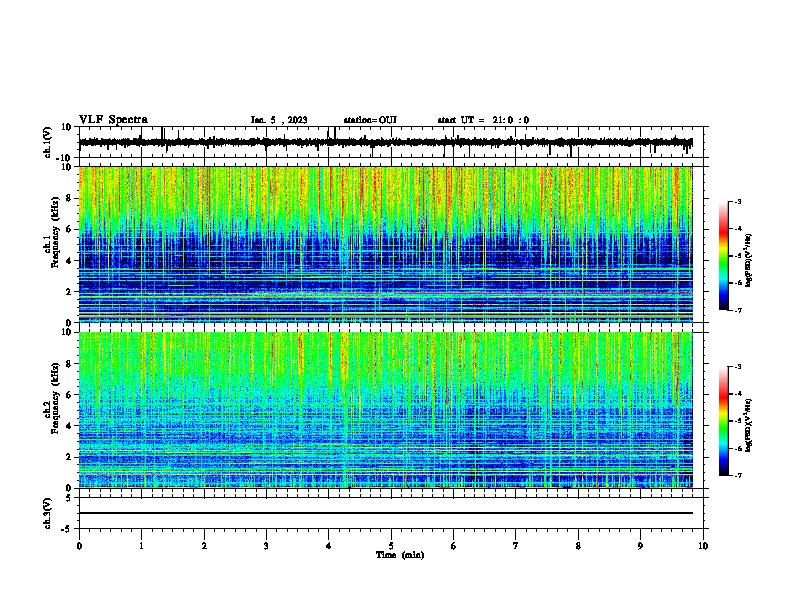Viewport: 792px width, 612px height.
Task: Click the 6 kHz tick on ch.2 spectrogram
Action: 69,395
